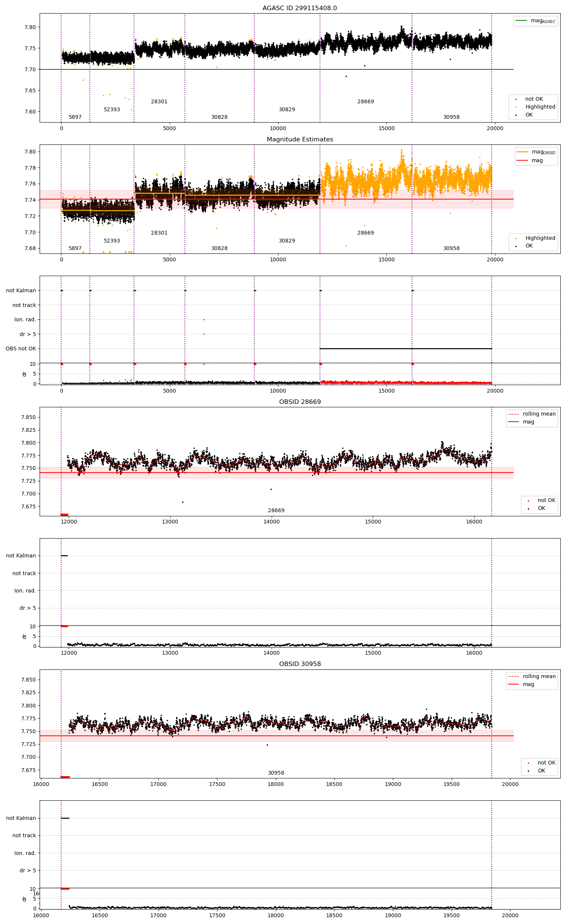Viewport: 566px width, 924px height.
Task: Click x-tick 18000 under the OBSID 30958 magnitude plot
Action: pos(275,784)
